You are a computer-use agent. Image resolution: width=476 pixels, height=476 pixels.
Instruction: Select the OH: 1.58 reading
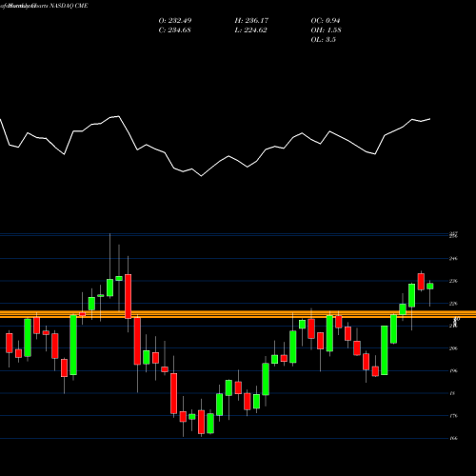click(326, 30)
